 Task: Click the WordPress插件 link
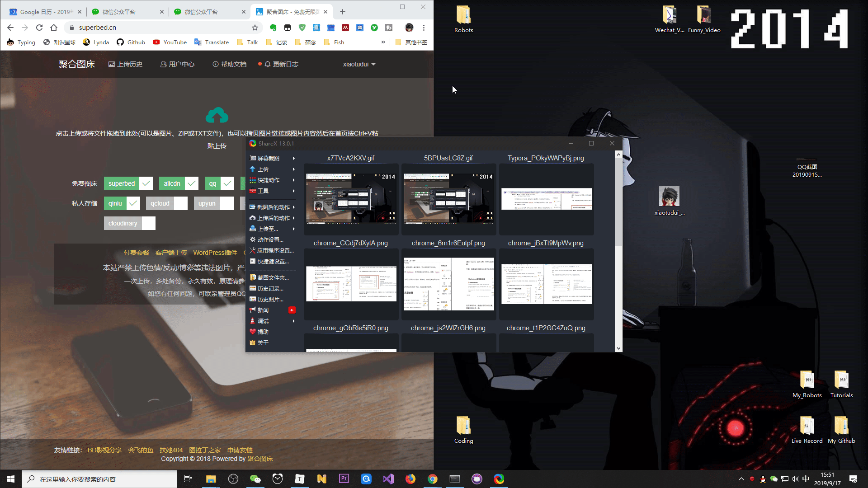[215, 253]
